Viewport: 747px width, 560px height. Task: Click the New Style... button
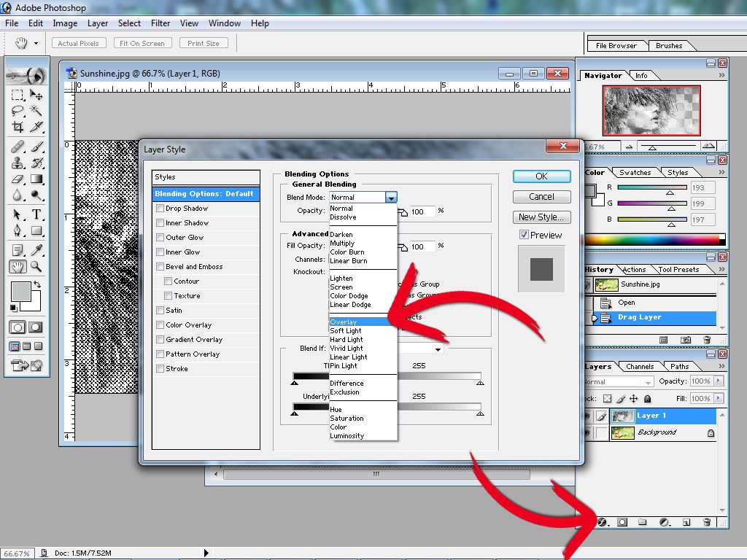click(541, 217)
